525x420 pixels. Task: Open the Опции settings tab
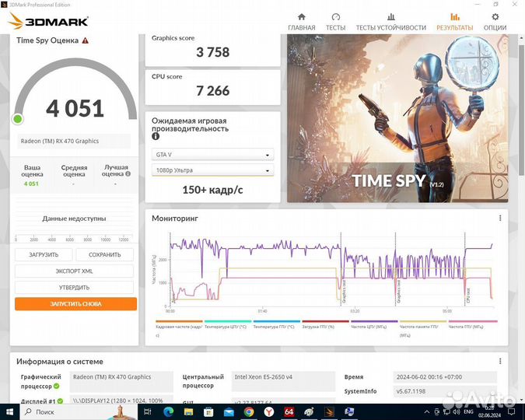pyautogui.click(x=495, y=22)
